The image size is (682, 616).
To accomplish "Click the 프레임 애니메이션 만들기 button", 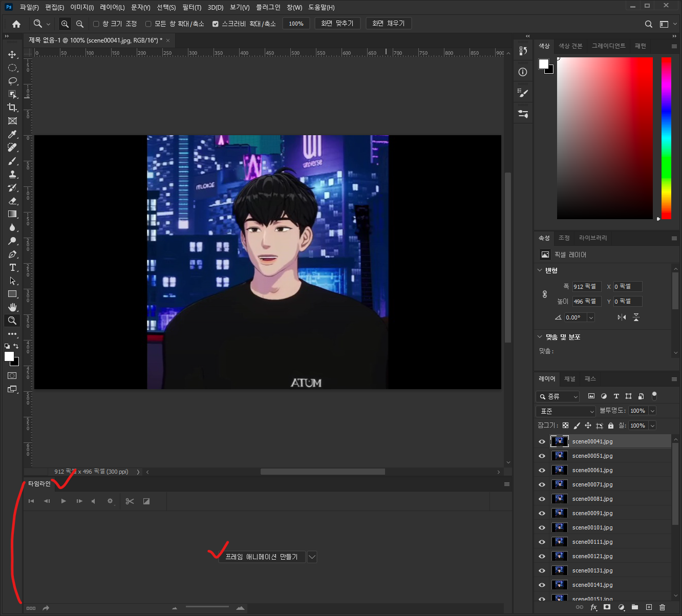I will point(262,557).
